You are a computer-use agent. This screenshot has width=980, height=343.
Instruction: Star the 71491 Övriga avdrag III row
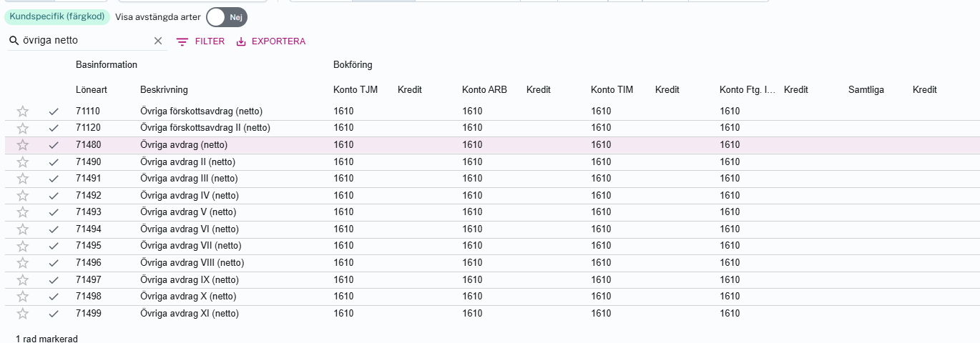(x=23, y=179)
